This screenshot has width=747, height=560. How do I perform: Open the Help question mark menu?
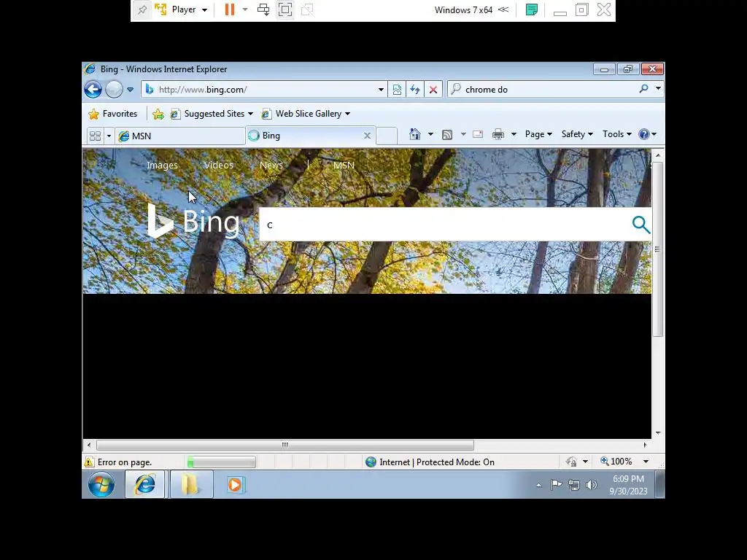tap(648, 134)
